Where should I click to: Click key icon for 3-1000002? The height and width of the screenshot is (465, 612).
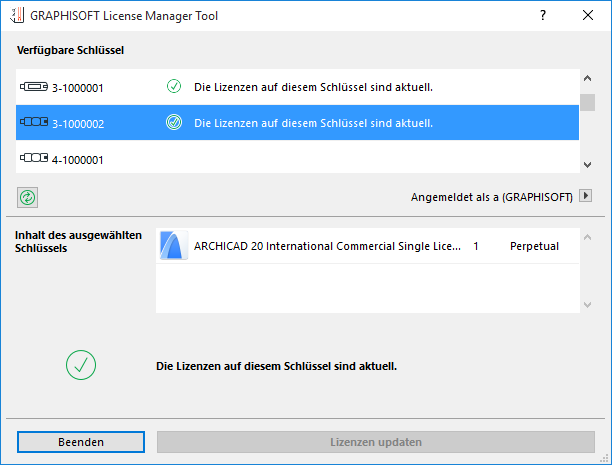click(x=34, y=122)
